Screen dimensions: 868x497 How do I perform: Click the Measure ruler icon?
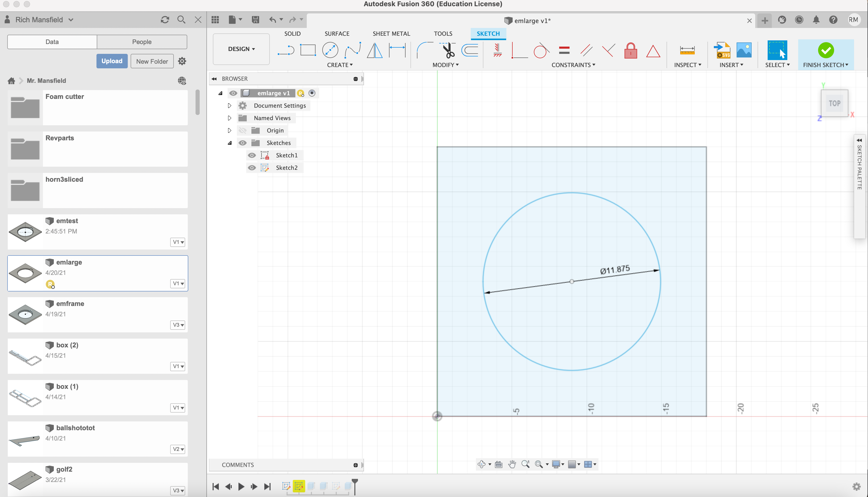tap(687, 50)
